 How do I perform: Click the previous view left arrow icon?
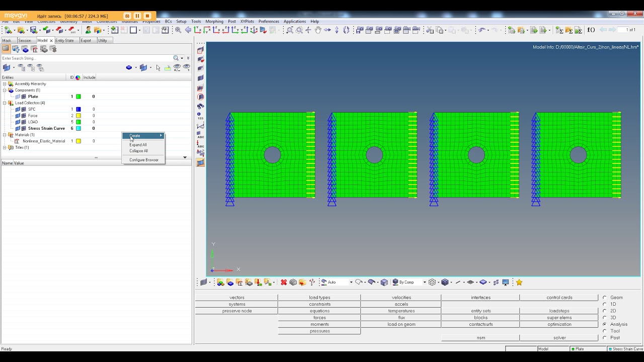coord(188,30)
